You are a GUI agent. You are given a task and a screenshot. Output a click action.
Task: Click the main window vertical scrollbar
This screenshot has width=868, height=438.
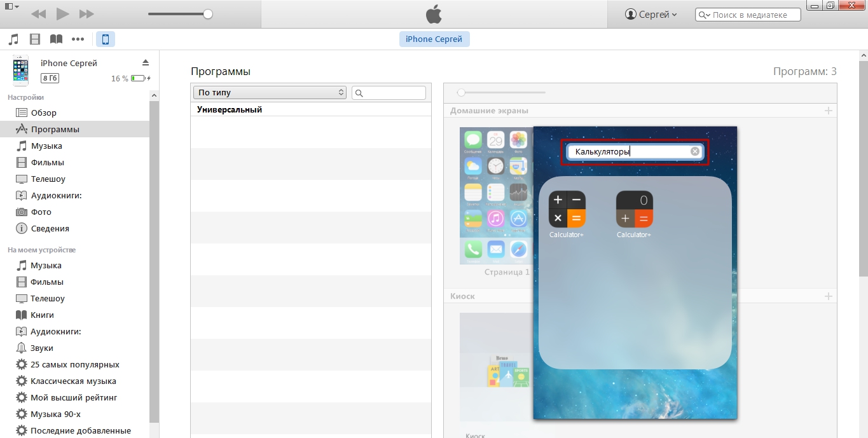863,168
